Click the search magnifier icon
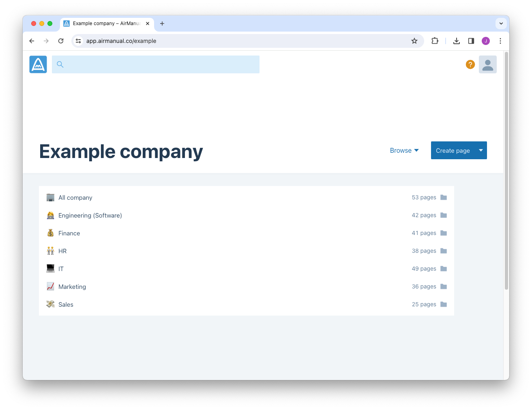The width and height of the screenshot is (532, 410). (60, 64)
